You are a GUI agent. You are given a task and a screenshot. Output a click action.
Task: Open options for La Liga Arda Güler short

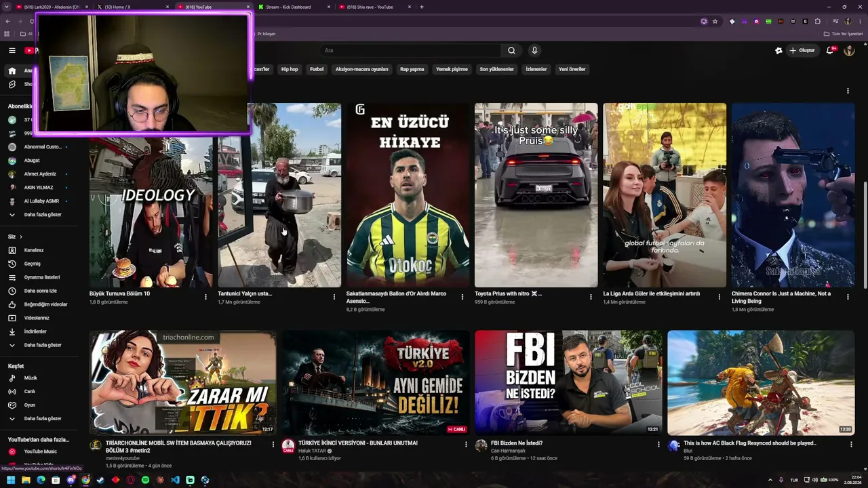719,297
